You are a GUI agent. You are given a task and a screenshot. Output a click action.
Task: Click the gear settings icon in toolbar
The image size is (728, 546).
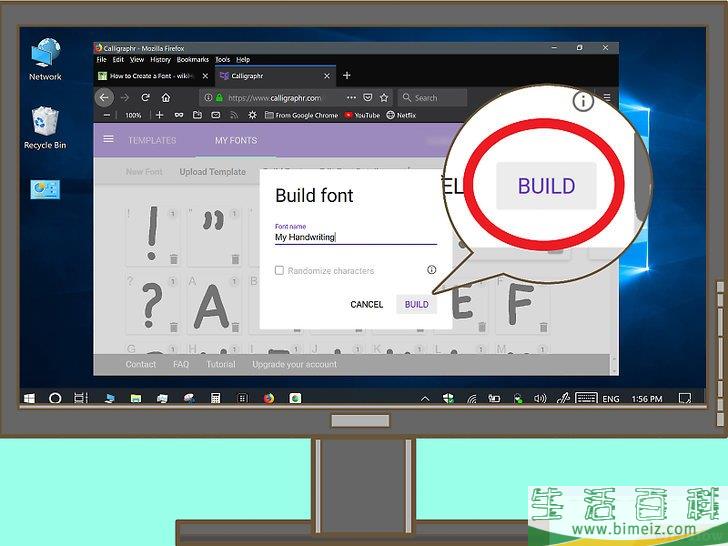point(252,115)
